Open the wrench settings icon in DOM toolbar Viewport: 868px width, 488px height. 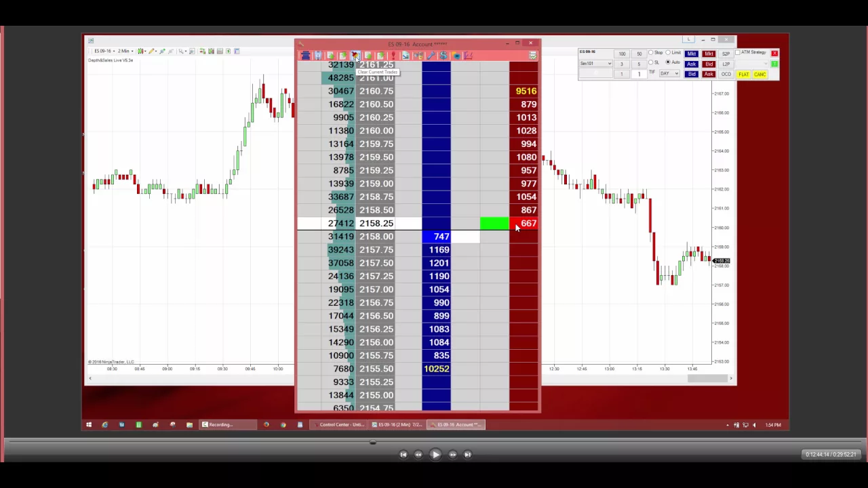coord(431,56)
